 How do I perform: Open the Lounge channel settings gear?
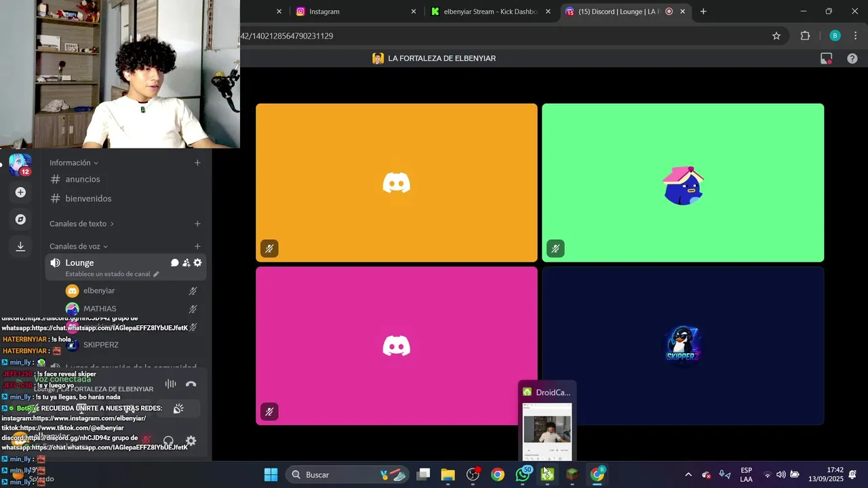click(197, 263)
